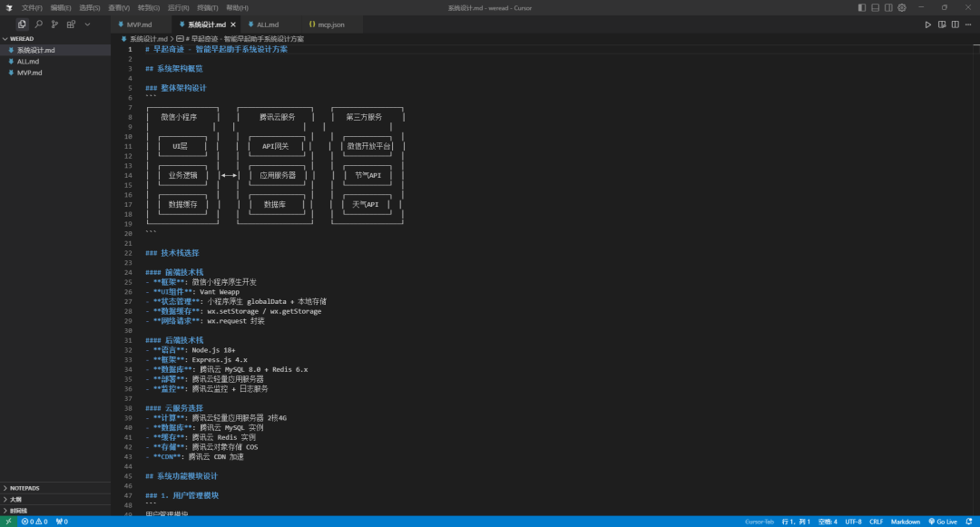
Task: Open remote window status icon
Action: pyautogui.click(x=8, y=522)
